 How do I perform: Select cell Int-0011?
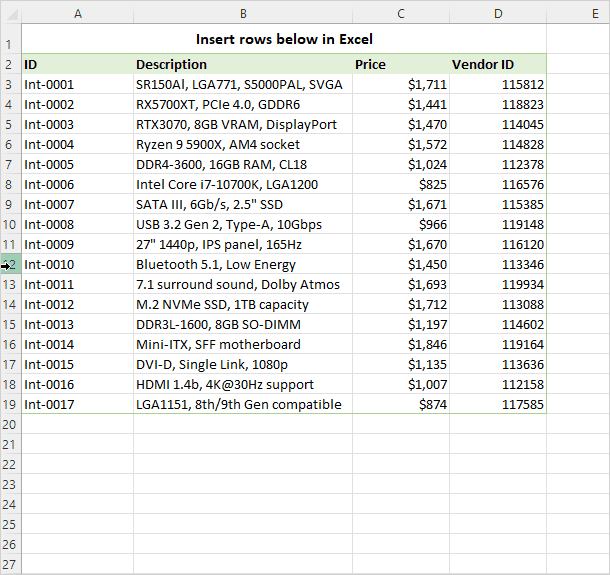coord(78,284)
